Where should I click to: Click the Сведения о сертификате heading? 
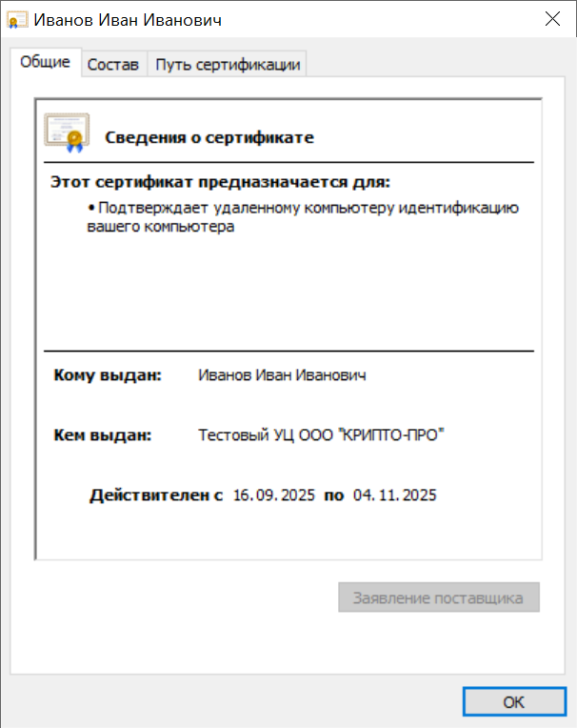pyautogui.click(x=209, y=138)
